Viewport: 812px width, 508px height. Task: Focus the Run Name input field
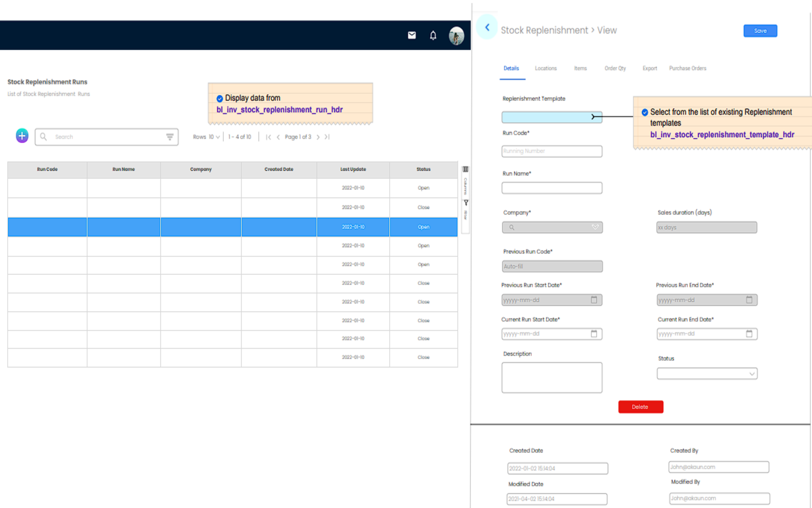[x=552, y=188]
